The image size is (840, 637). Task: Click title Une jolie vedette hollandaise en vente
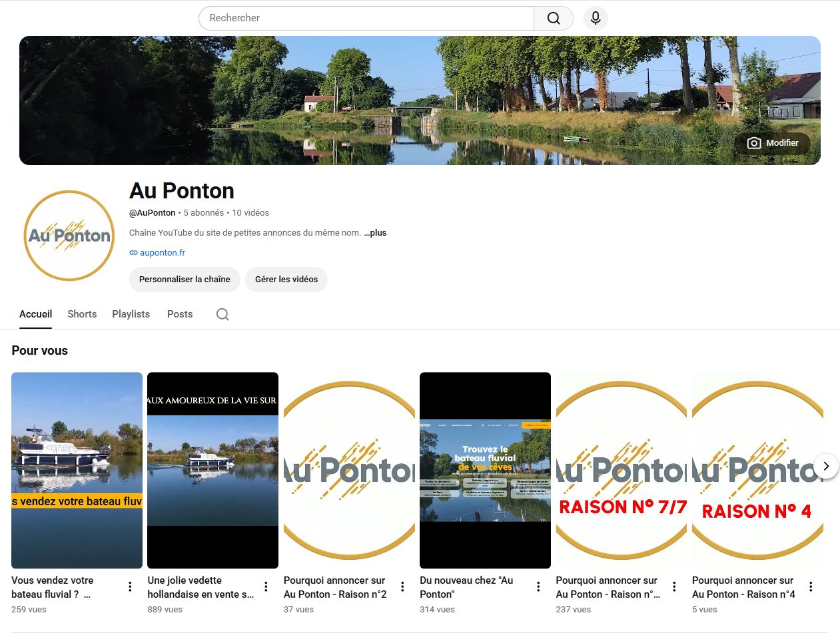point(201,587)
